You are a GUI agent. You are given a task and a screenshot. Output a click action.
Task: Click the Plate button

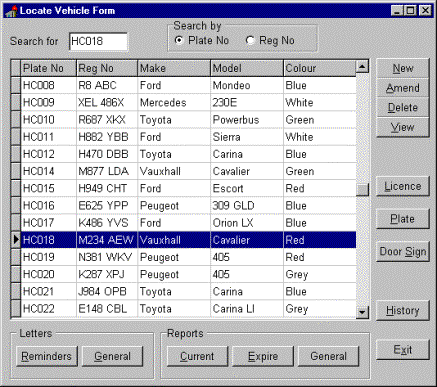403,219
